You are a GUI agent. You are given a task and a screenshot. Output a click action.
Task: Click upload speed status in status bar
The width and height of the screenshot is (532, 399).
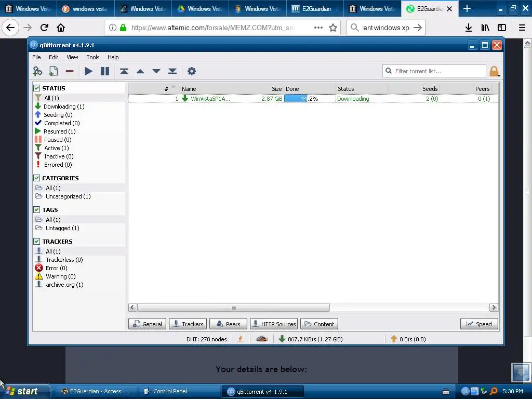408,339
